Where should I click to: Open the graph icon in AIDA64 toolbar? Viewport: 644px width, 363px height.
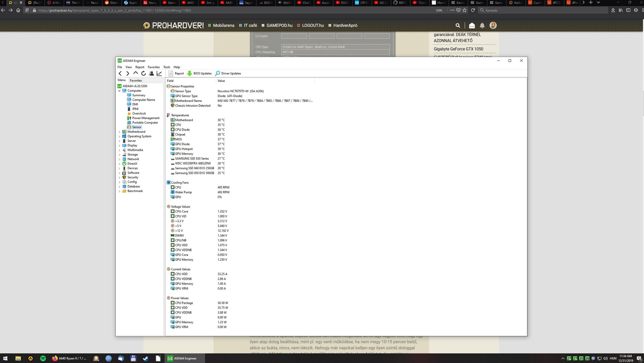(x=159, y=74)
